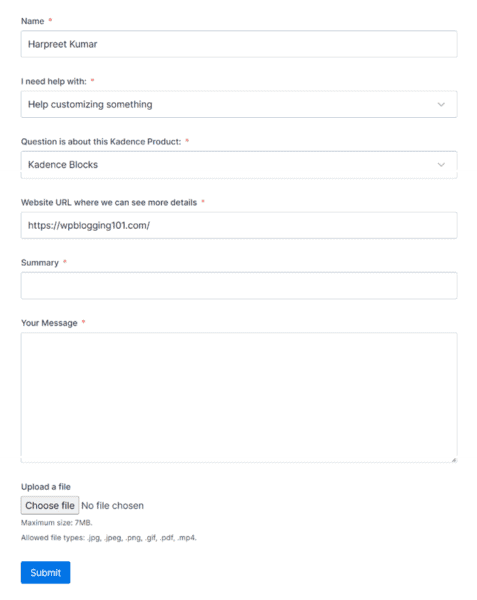The width and height of the screenshot is (477, 600).
Task: Click into the empty Summary field
Action: pyautogui.click(x=239, y=285)
